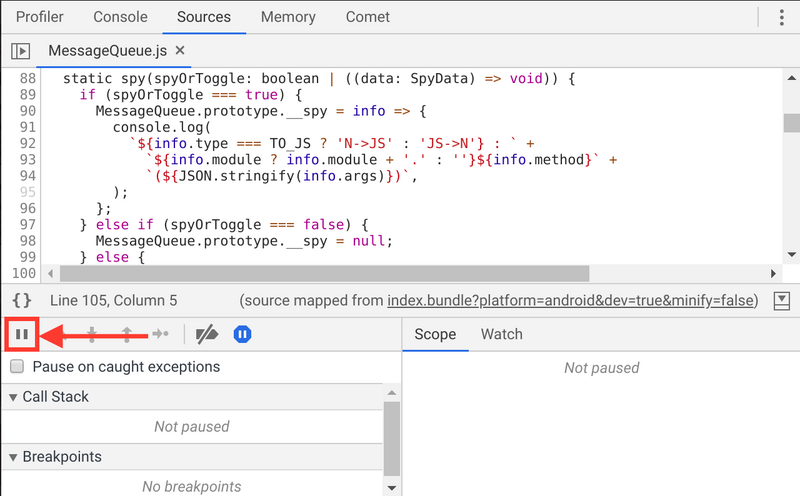Viewport: 800px width, 496px height.
Task: Click the debugger sidebar scrollbar thumb
Action: click(392, 439)
